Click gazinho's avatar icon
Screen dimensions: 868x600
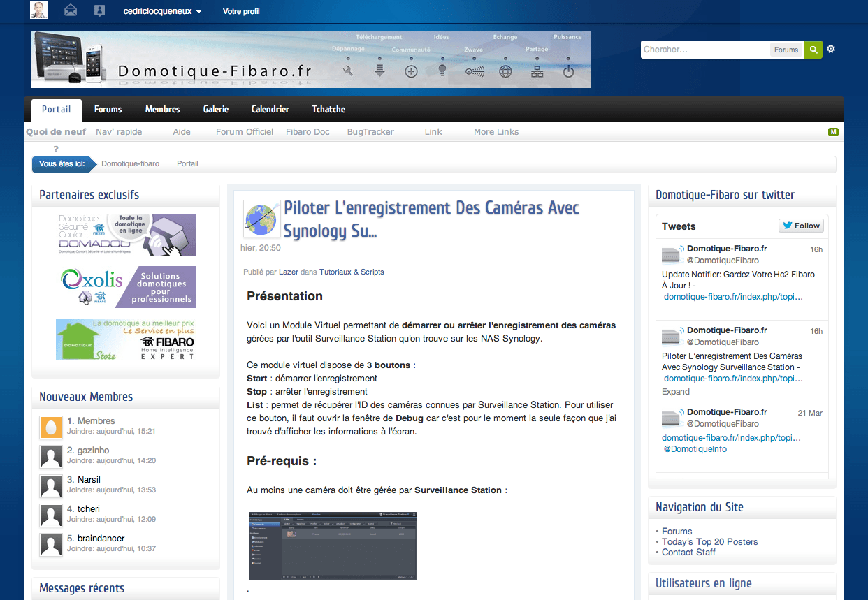pos(51,457)
